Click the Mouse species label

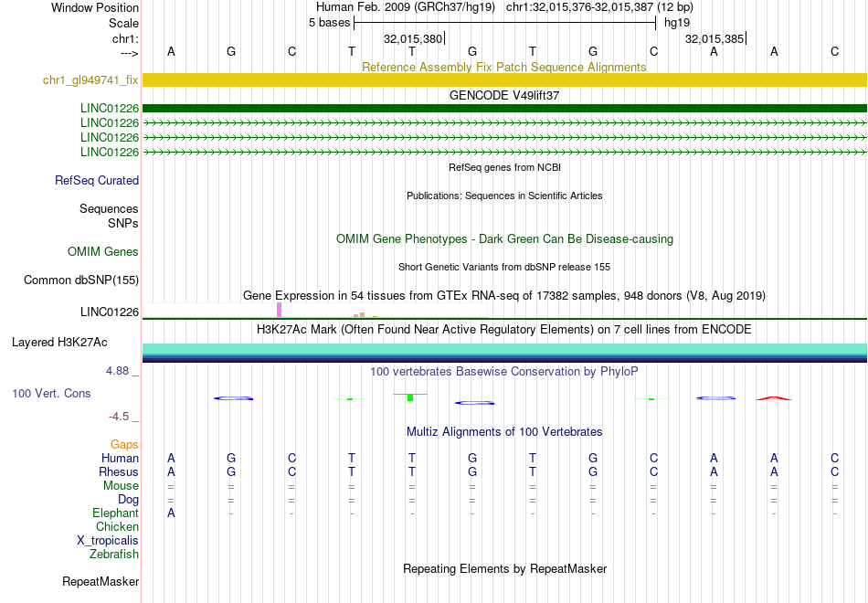121,486
